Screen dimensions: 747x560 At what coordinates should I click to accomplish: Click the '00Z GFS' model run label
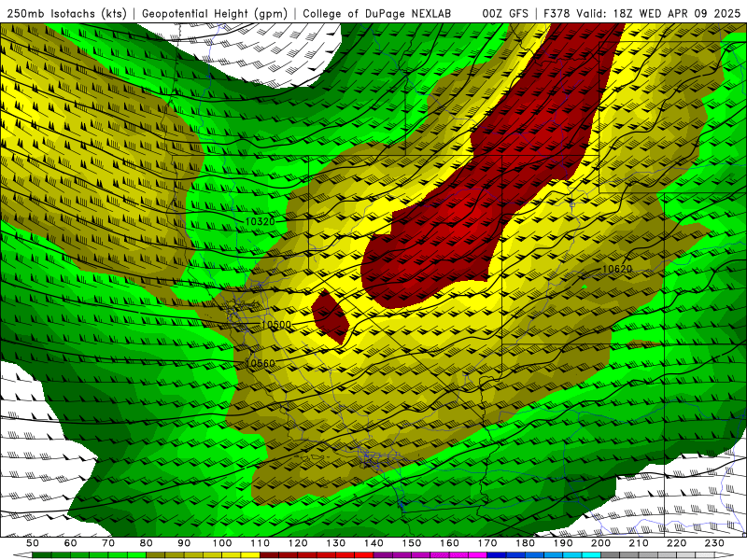(505, 13)
